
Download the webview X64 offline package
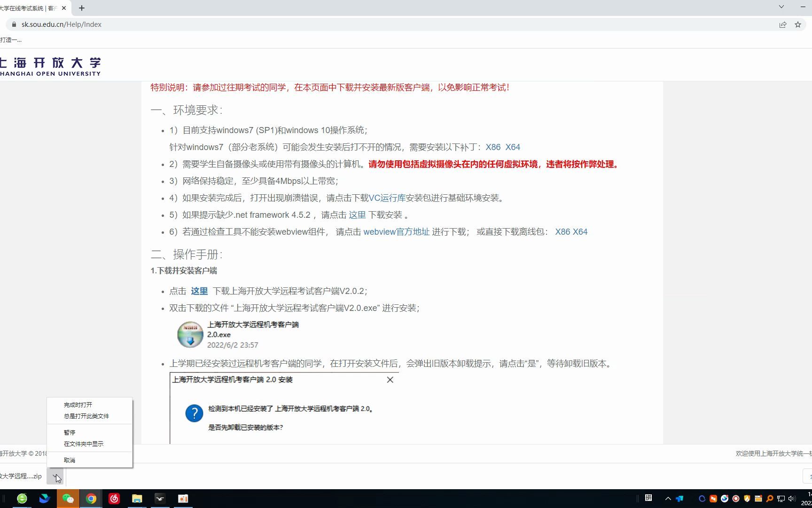point(580,232)
